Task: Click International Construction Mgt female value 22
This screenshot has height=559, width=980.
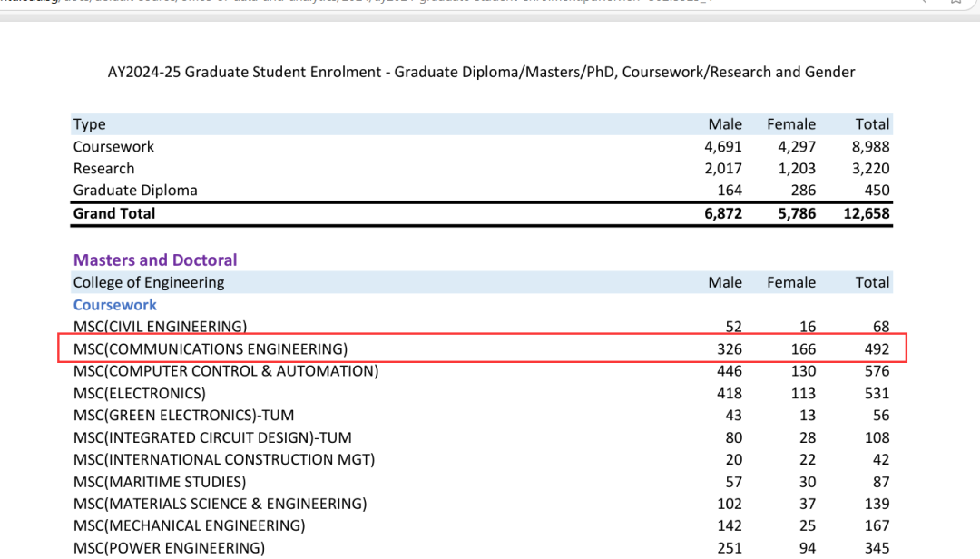Action: pos(808,459)
